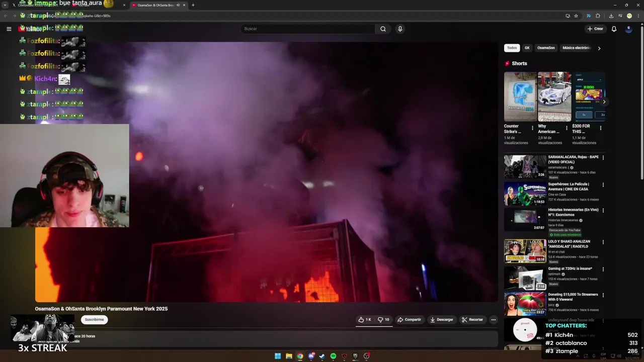
Task: Show more filter chips with right arrow
Action: (x=599, y=48)
